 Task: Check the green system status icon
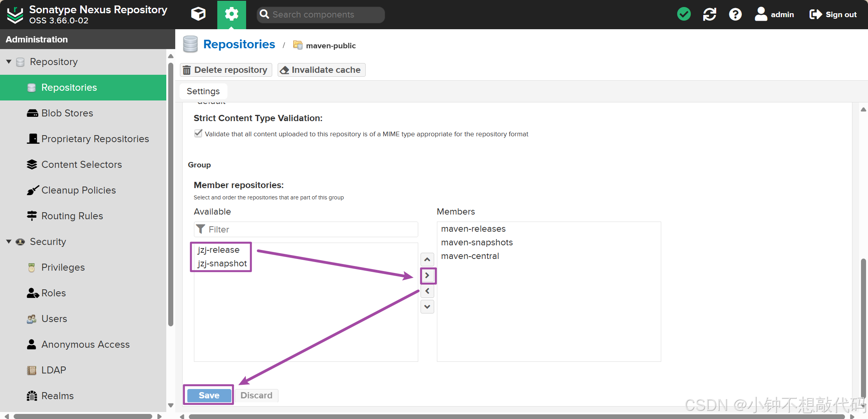coord(684,14)
